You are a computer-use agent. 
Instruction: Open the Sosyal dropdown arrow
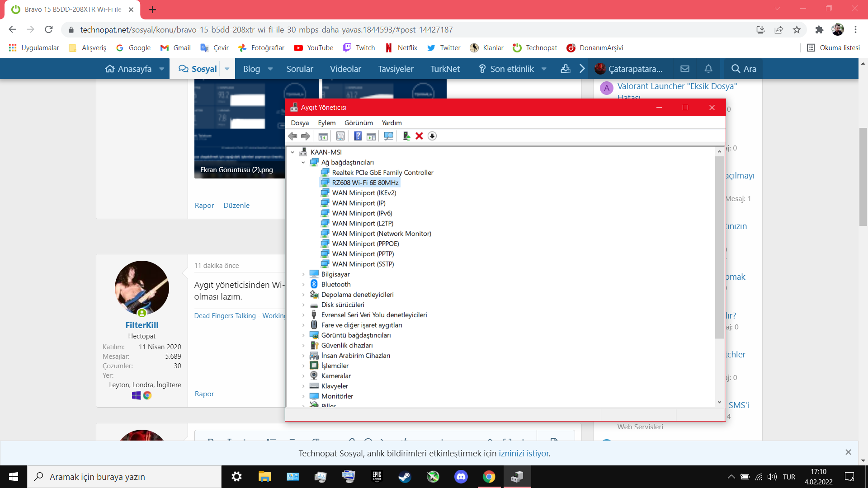coord(227,69)
